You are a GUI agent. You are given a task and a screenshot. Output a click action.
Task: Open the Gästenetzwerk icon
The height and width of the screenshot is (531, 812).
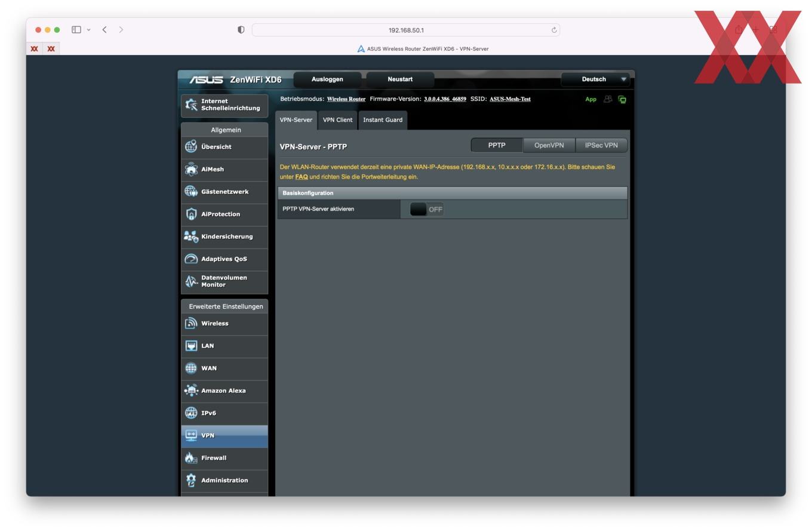click(191, 191)
